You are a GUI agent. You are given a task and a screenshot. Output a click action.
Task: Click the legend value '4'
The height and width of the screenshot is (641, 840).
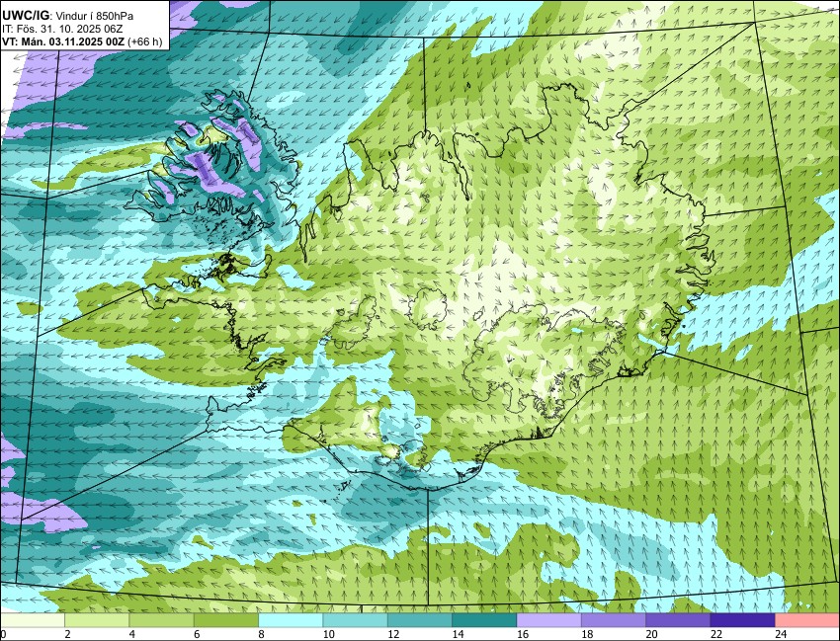tap(132, 634)
